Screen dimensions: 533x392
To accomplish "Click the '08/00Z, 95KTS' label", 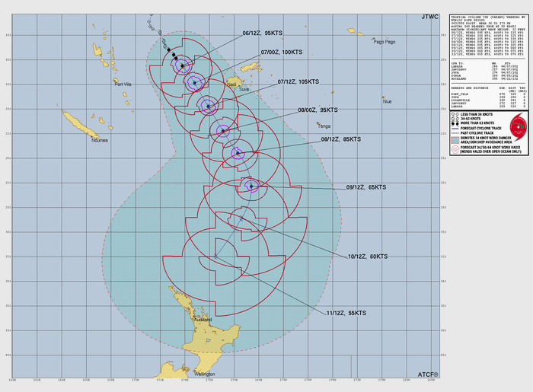I will [x=318, y=110].
